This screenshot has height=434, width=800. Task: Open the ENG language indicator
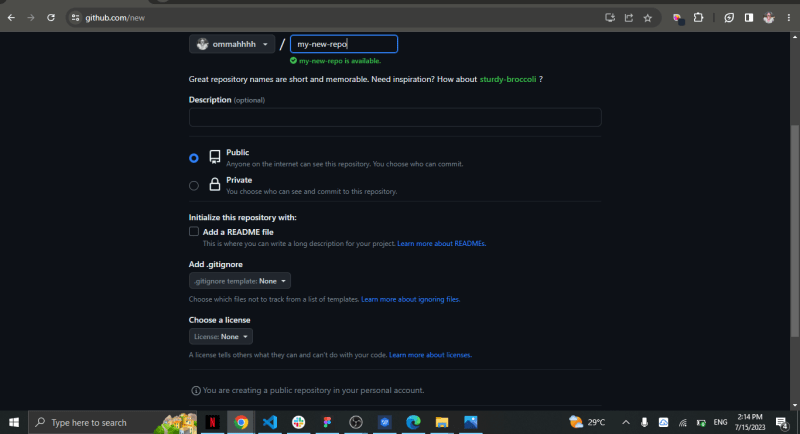click(720, 422)
